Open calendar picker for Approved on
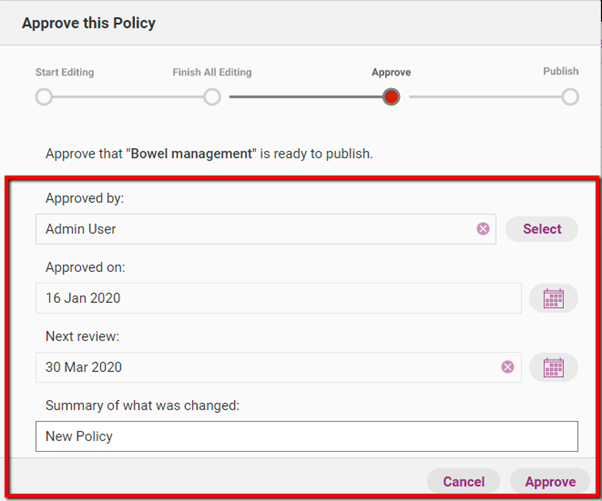 tap(553, 298)
